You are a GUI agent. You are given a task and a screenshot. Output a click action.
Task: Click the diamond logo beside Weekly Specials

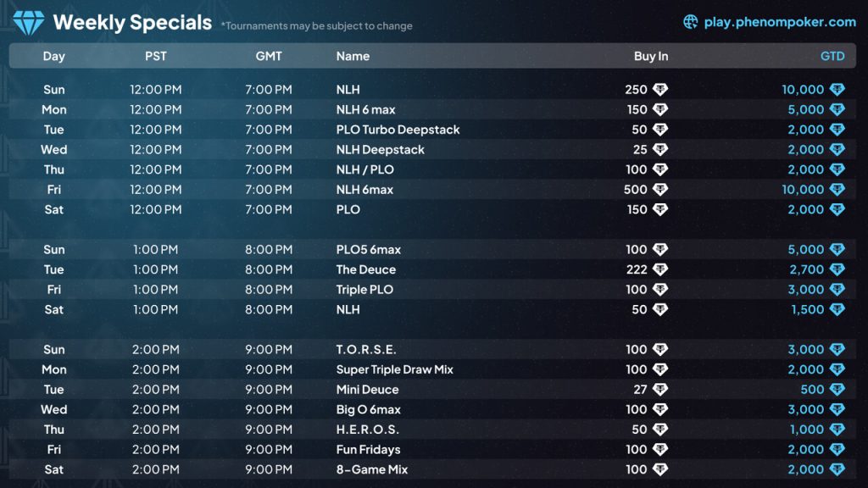point(28,23)
